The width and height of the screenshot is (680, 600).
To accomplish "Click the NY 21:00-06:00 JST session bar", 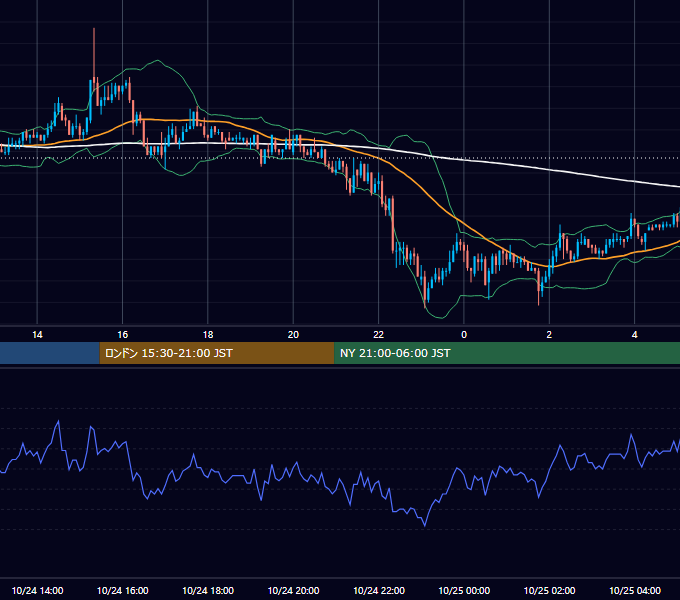I will pos(507,353).
